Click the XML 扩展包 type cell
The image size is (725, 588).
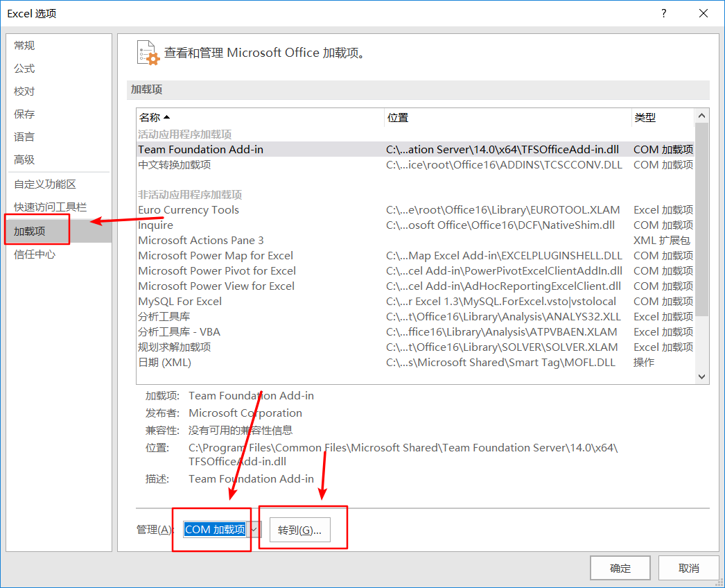pyautogui.click(x=662, y=241)
